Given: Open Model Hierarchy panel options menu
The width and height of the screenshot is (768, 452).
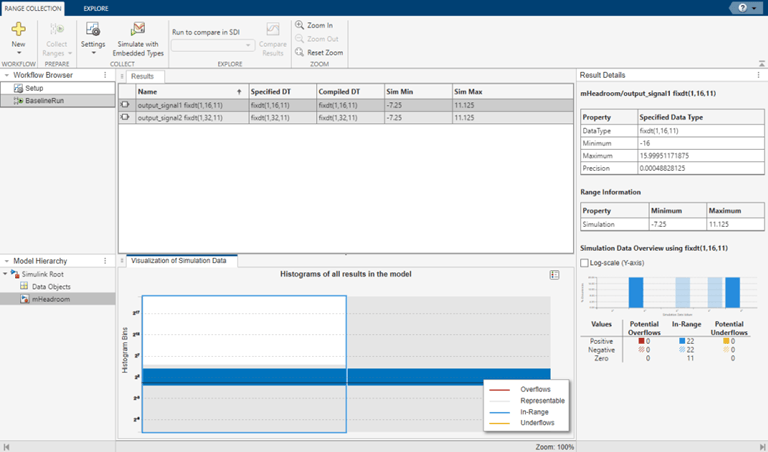Looking at the screenshot, I should [105, 261].
